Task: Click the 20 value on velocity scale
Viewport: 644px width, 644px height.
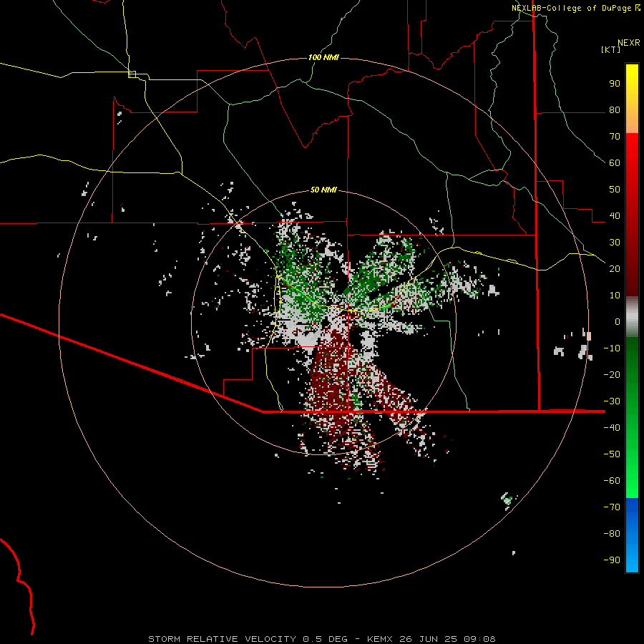Action: point(615,268)
